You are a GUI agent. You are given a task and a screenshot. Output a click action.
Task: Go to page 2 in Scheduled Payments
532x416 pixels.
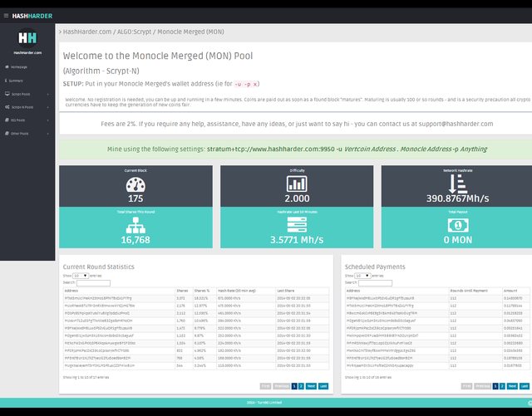[502, 386]
